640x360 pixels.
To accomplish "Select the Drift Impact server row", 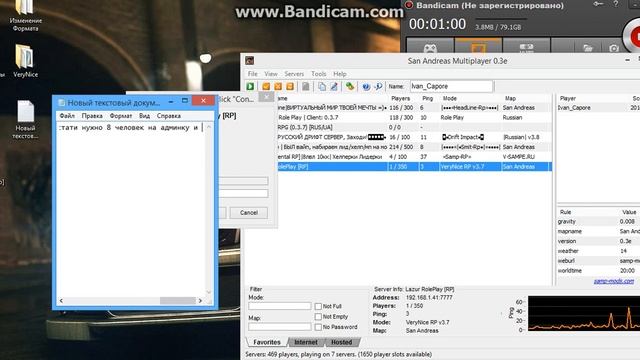I will click(414, 137).
